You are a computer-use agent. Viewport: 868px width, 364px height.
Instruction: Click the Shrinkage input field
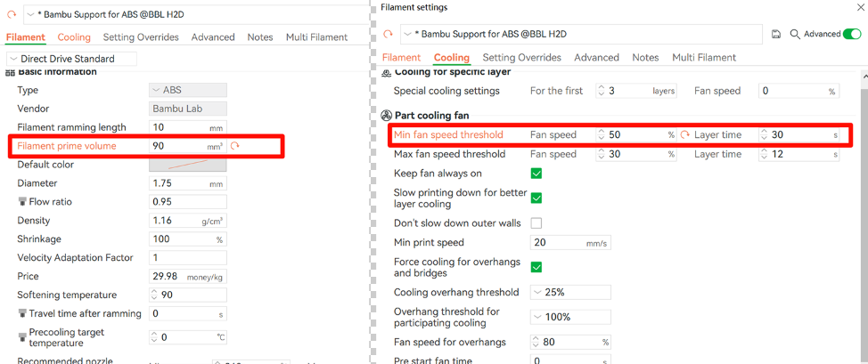tap(188, 239)
